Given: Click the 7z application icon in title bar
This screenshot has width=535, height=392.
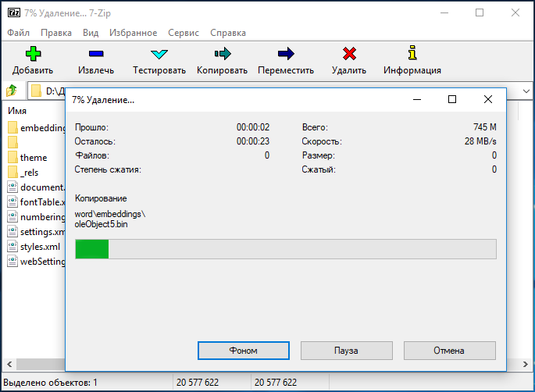Looking at the screenshot, I should pos(14,13).
